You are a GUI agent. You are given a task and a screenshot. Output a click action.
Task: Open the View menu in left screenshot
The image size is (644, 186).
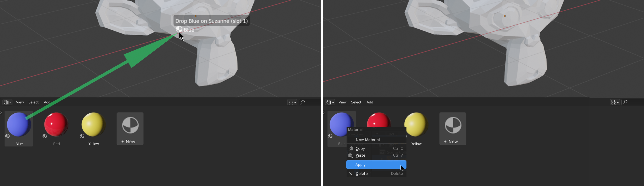pos(20,102)
